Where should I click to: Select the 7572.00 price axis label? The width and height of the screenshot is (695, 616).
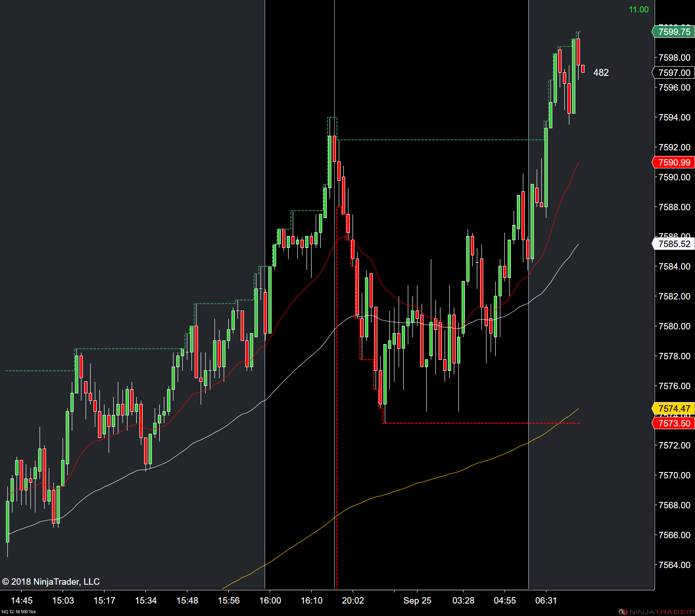click(674, 445)
